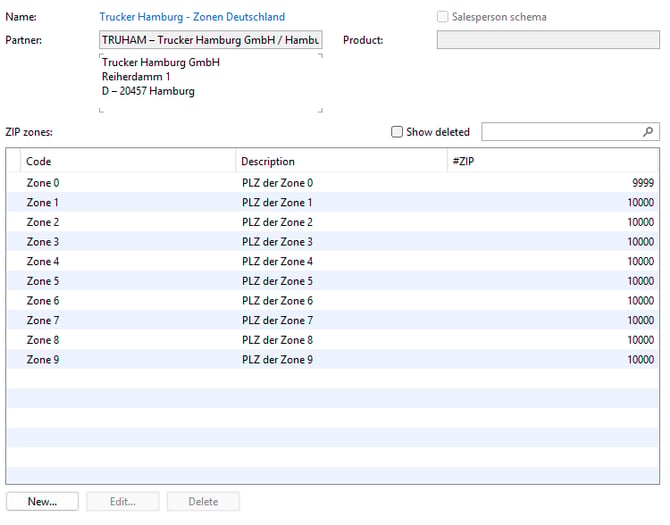This screenshot has width=670, height=525.
Task: Open the Trucker Hamburg - Zonen Deutschland link
Action: pos(192,17)
